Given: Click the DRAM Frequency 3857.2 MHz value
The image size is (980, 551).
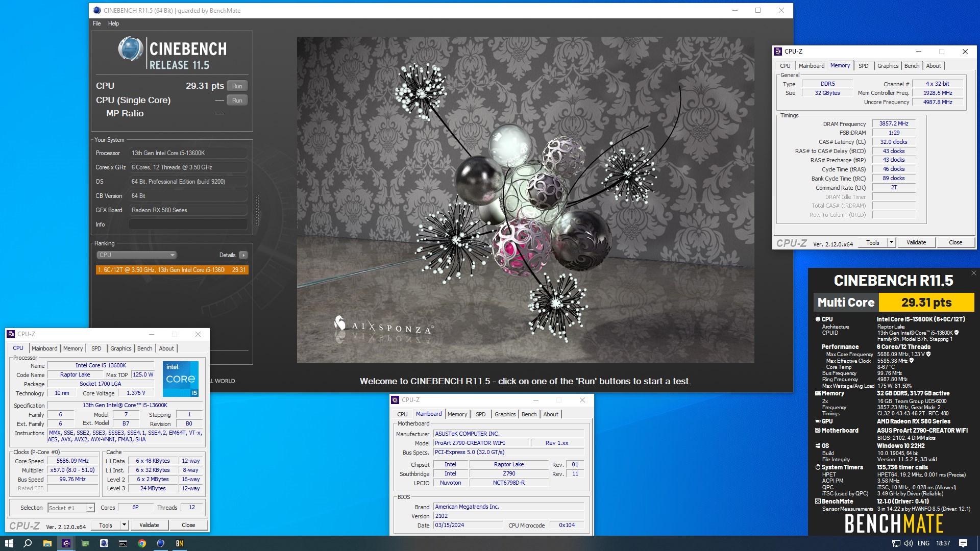Looking at the screenshot, I should pos(894,123).
